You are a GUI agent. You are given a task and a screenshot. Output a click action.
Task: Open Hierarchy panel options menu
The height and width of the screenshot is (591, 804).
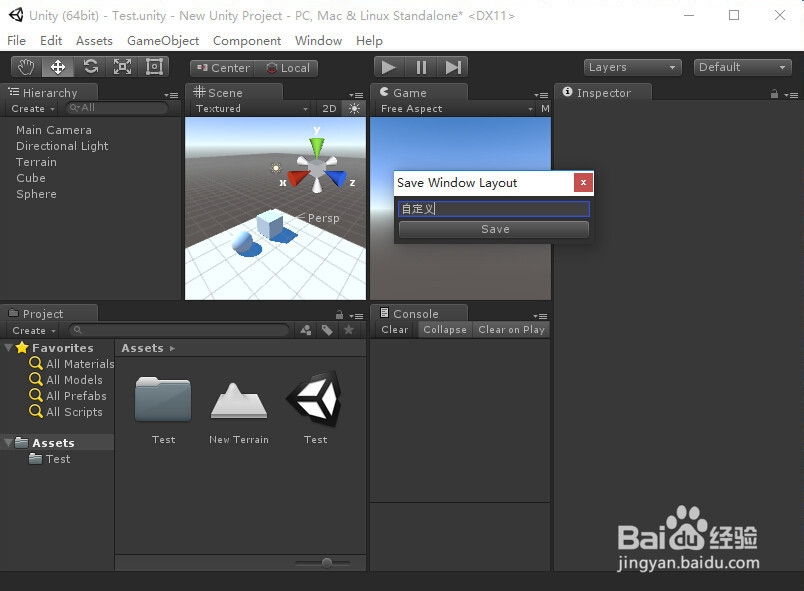171,95
